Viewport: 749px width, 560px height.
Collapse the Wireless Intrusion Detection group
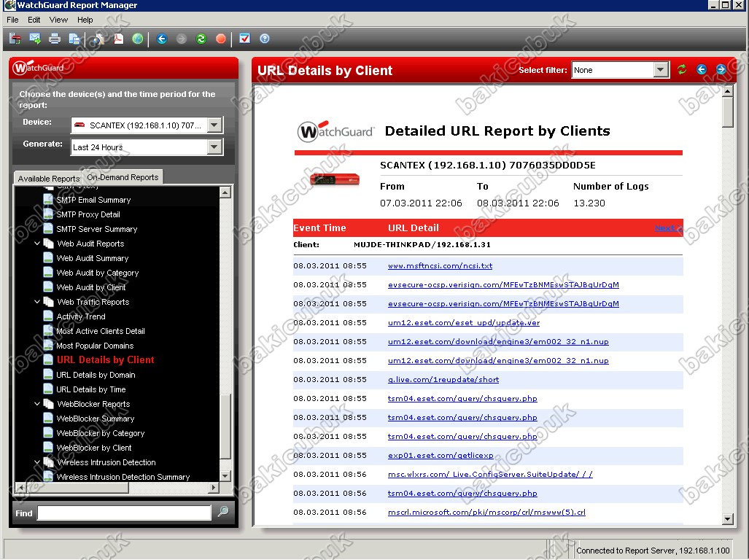click(37, 462)
